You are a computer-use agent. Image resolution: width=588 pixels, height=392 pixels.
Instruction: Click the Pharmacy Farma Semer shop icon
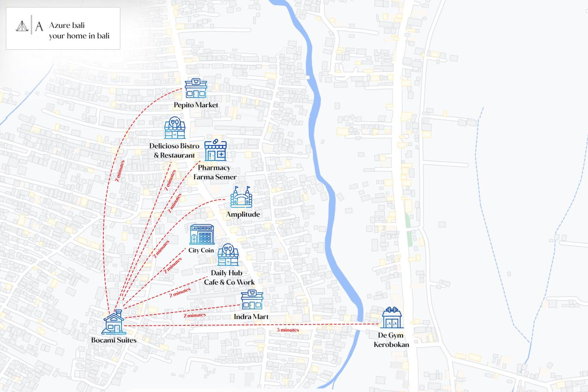click(215, 150)
